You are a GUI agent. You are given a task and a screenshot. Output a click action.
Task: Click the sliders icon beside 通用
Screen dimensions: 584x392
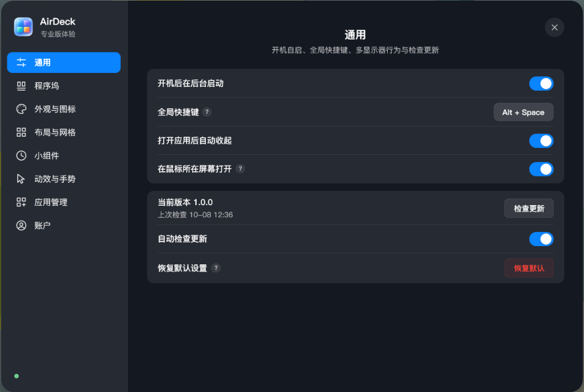21,63
